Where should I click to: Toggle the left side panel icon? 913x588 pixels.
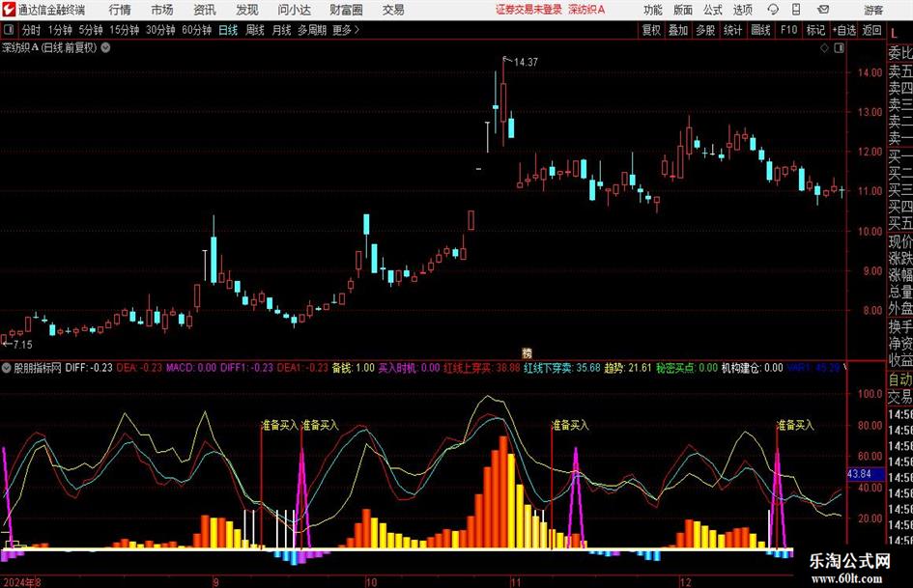tap(9, 30)
